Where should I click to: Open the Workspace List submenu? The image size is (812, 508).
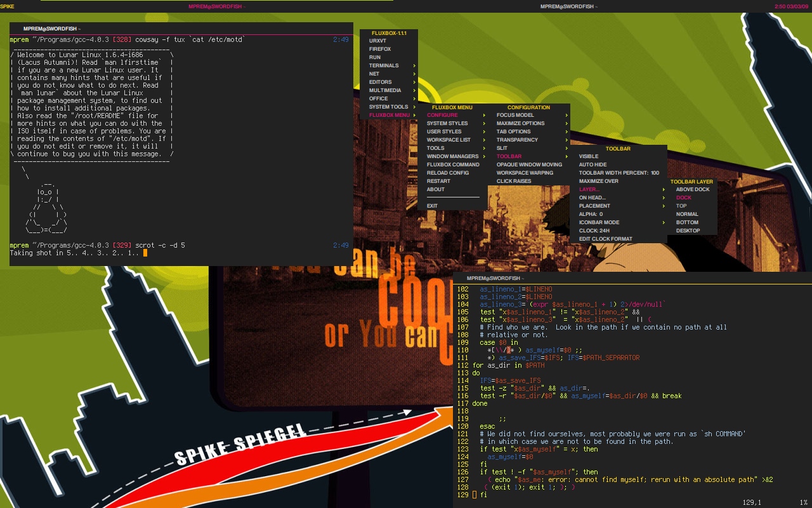[453, 140]
